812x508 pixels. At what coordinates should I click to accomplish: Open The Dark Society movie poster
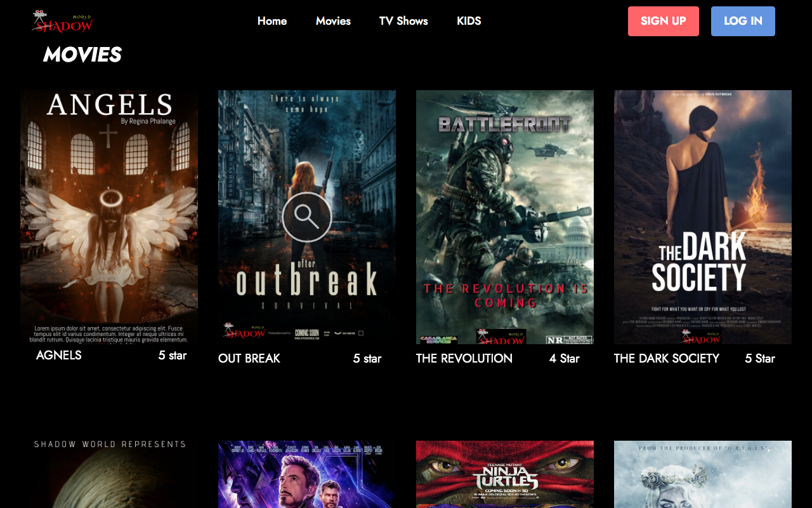click(x=703, y=217)
